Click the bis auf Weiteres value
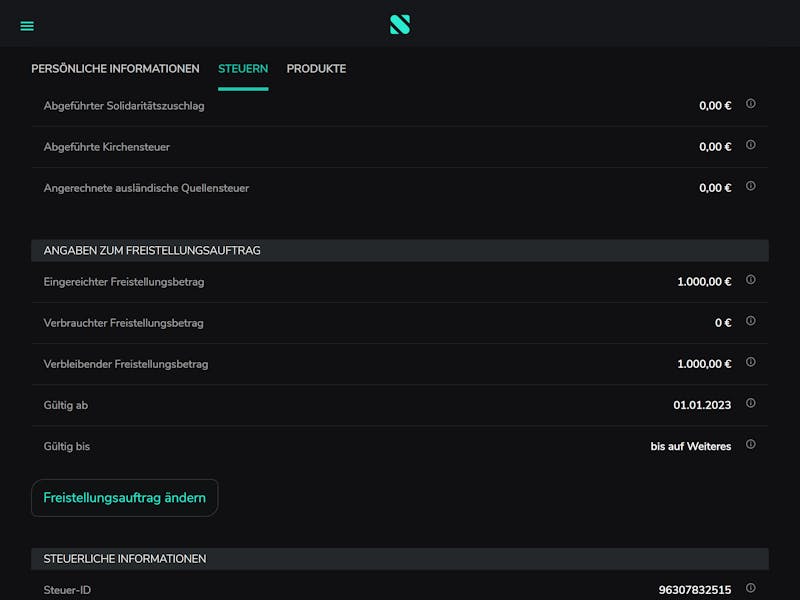 [x=691, y=446]
